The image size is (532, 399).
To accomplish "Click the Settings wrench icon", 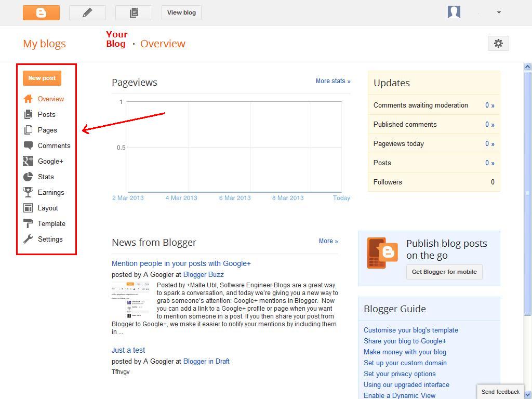I will pyautogui.click(x=28, y=239).
